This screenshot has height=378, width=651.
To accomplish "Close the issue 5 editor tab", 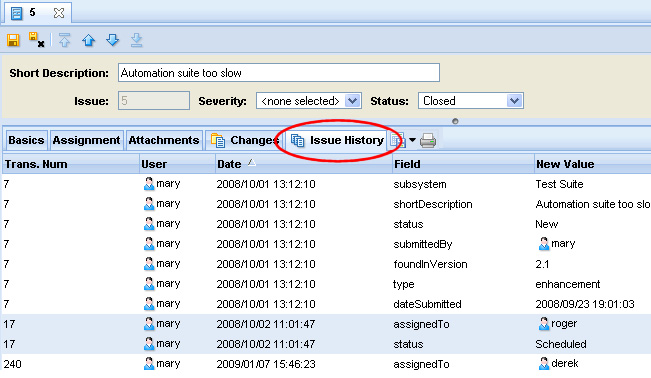I will point(59,13).
